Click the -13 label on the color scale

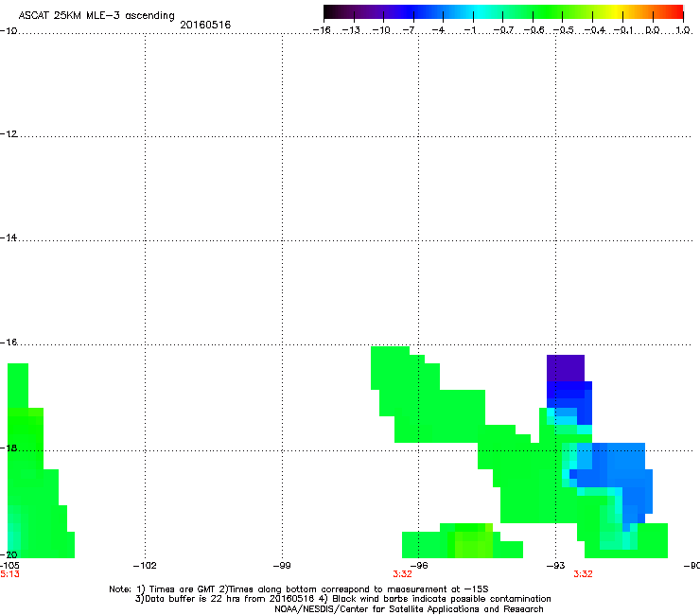[351, 30]
